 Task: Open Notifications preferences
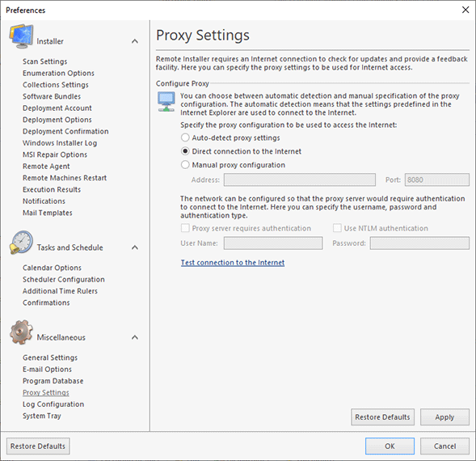[44, 201]
